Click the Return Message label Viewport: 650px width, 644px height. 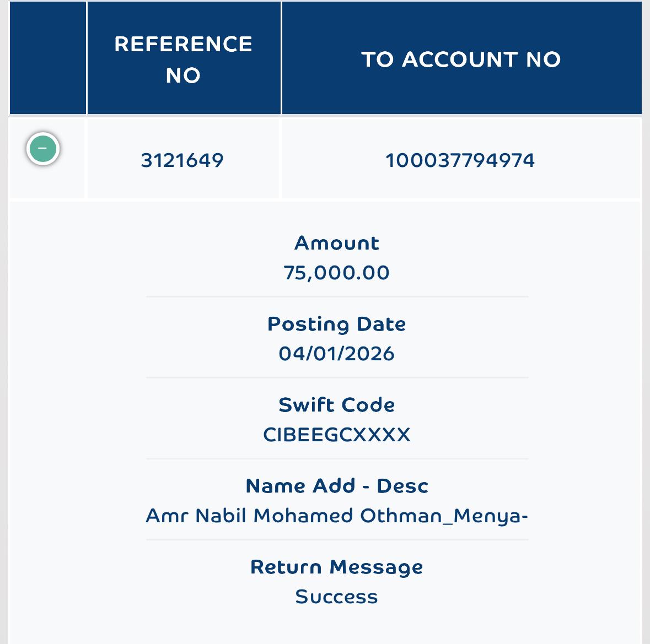tap(337, 567)
